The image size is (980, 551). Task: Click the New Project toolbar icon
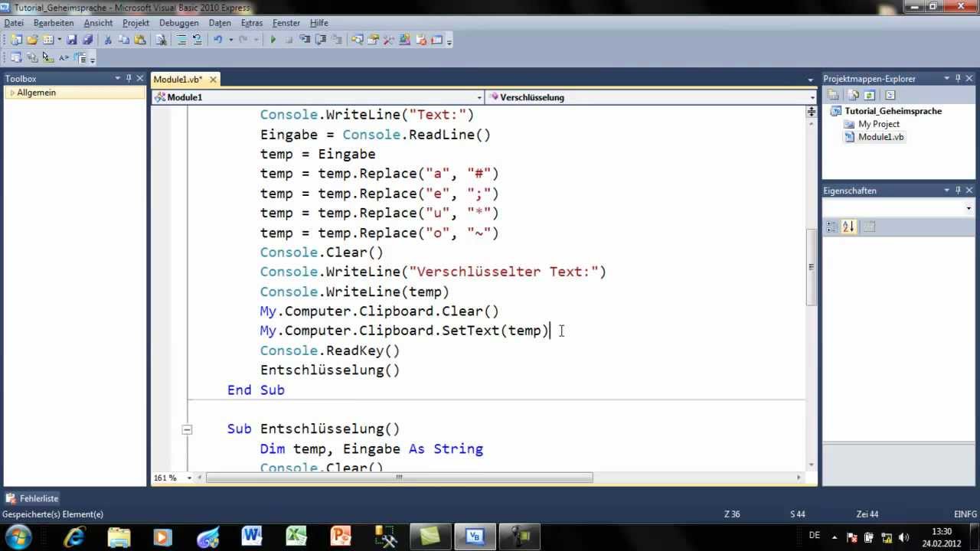click(15, 40)
